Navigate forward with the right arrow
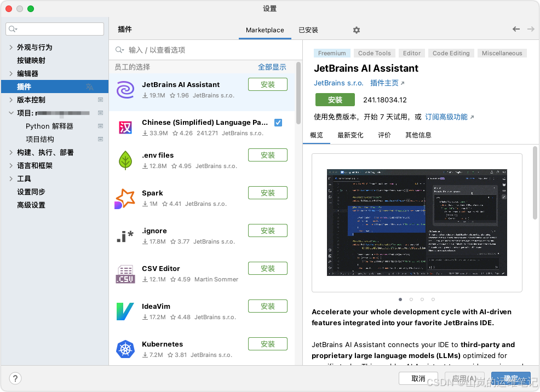 (531, 29)
